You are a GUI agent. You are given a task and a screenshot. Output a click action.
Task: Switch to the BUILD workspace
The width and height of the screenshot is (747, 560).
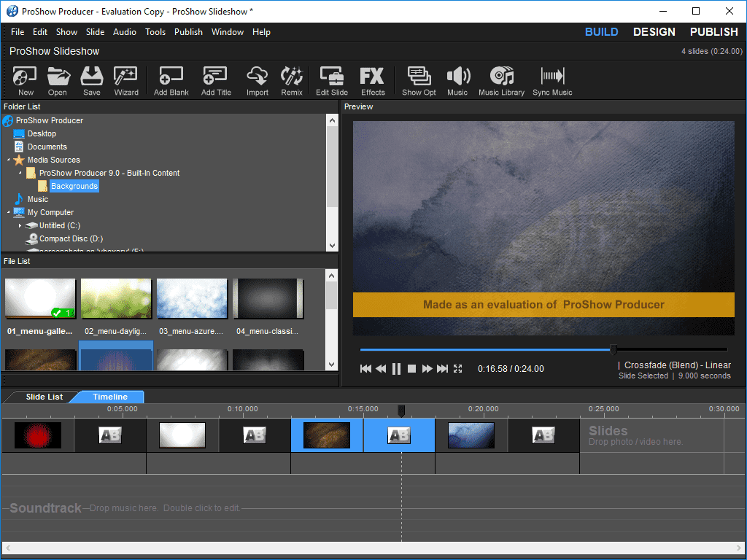point(601,32)
